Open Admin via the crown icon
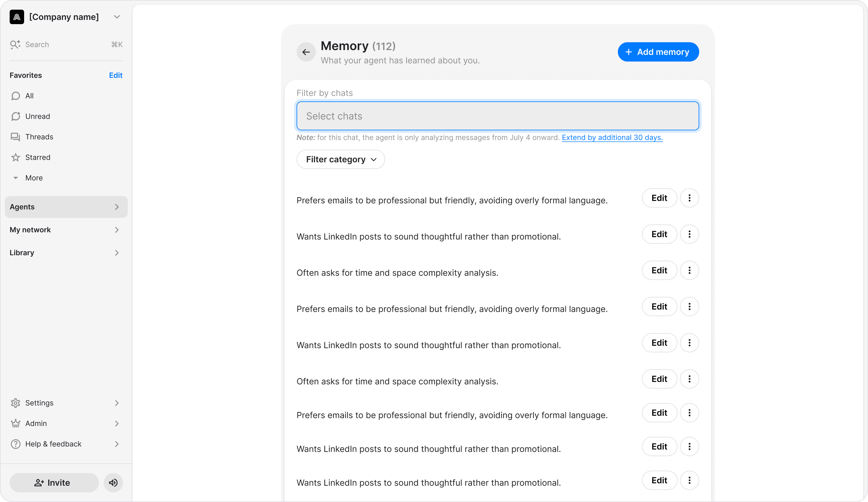 click(x=15, y=423)
